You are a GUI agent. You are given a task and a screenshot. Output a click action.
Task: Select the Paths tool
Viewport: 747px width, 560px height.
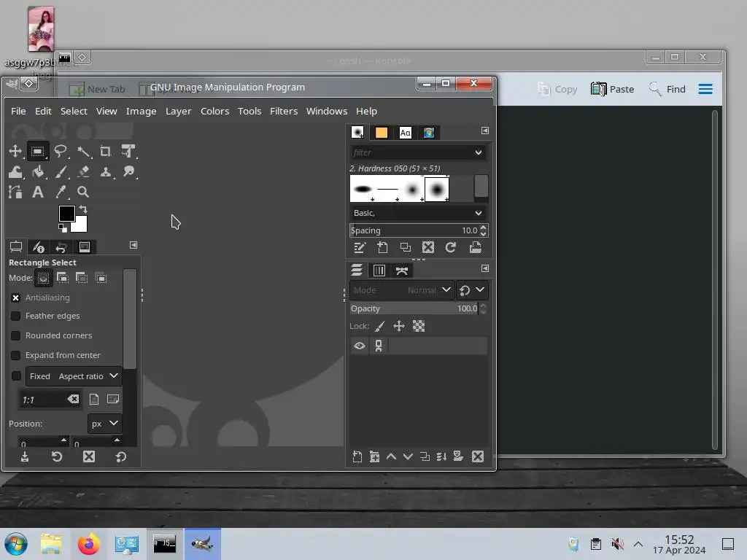15,192
